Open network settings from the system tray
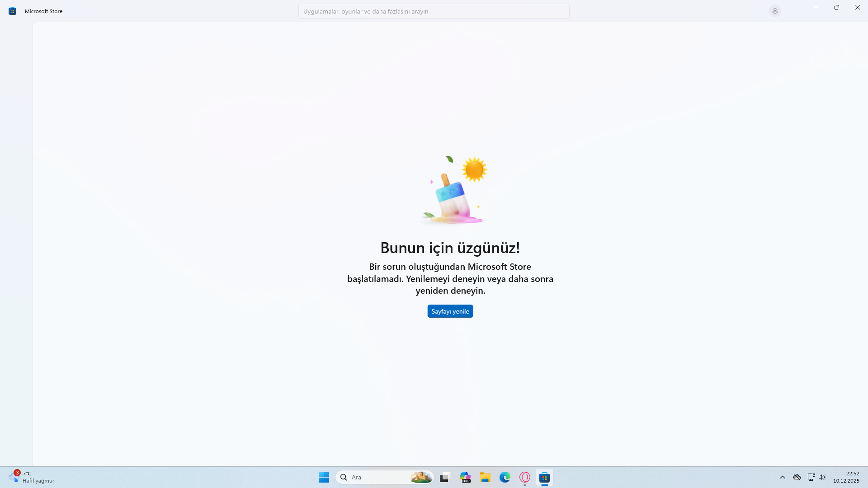Viewport: 868px width, 488px height. click(810, 477)
